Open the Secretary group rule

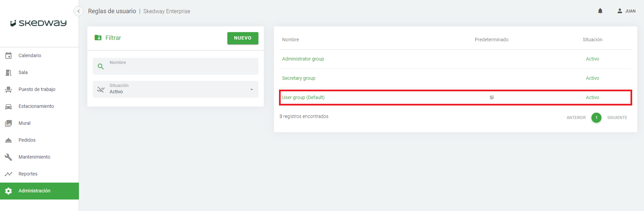click(x=299, y=78)
